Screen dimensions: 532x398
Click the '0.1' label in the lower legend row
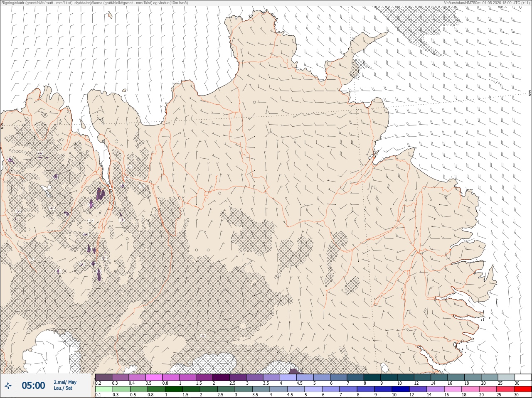click(98, 395)
